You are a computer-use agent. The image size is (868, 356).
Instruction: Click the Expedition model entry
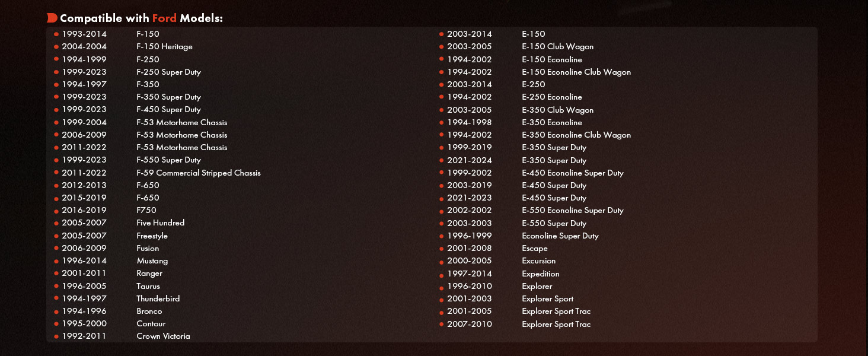tap(541, 274)
